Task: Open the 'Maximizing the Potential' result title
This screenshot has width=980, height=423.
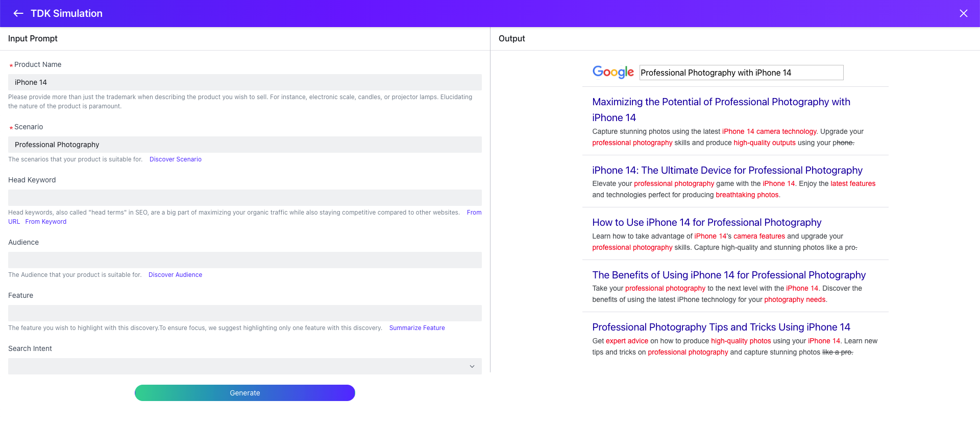Action: tap(721, 102)
